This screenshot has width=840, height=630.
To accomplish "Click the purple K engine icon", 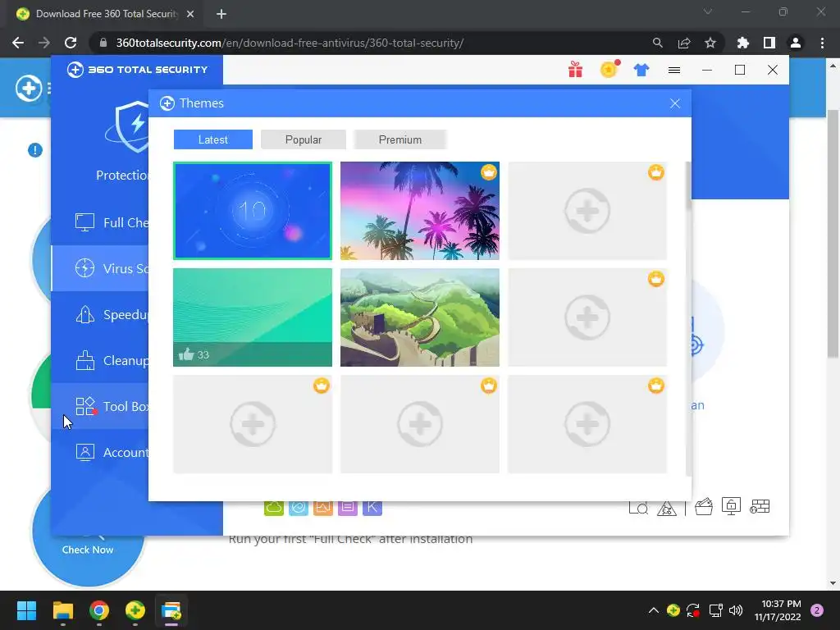I will 372,508.
